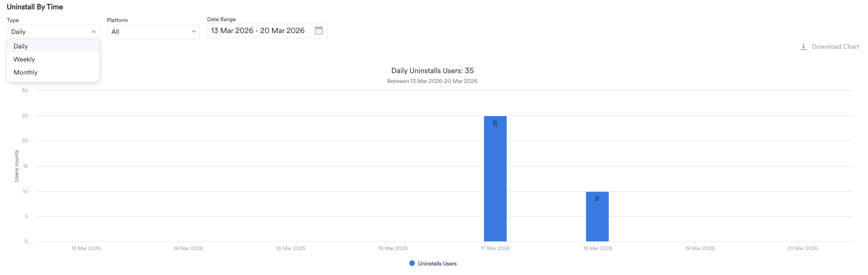Select Weekly from the Type dropdown list
The width and height of the screenshot is (868, 275).
pyautogui.click(x=24, y=59)
